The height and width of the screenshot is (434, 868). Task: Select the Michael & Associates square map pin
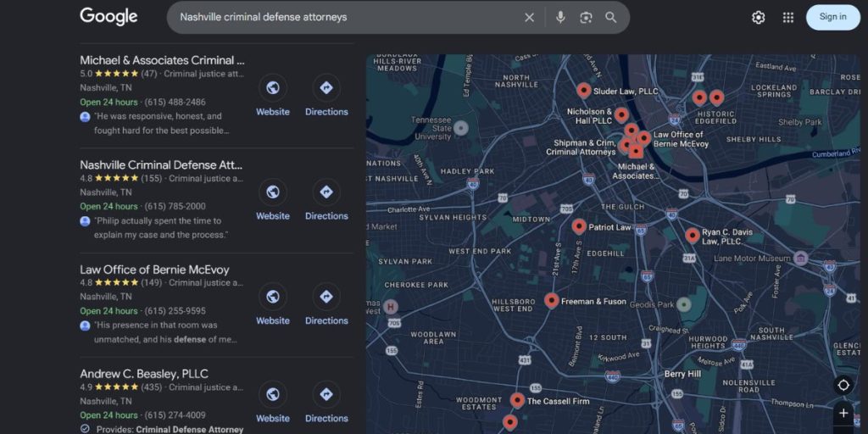tap(637, 151)
